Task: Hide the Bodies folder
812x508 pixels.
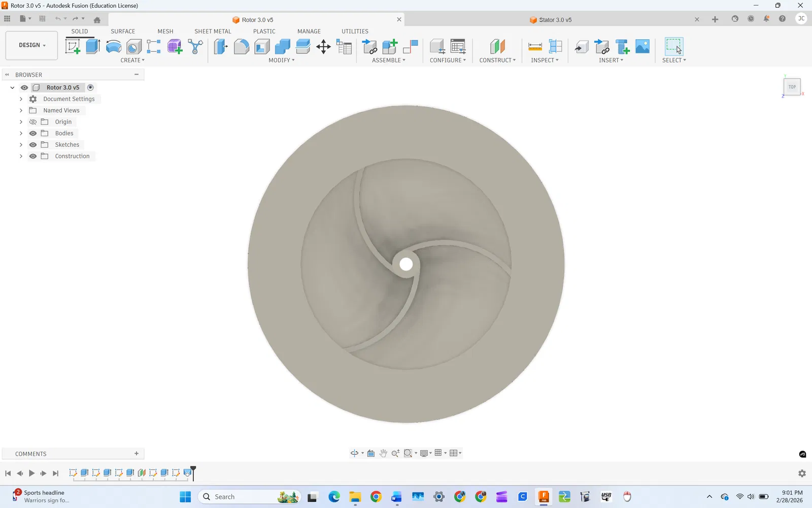Action: [x=33, y=133]
